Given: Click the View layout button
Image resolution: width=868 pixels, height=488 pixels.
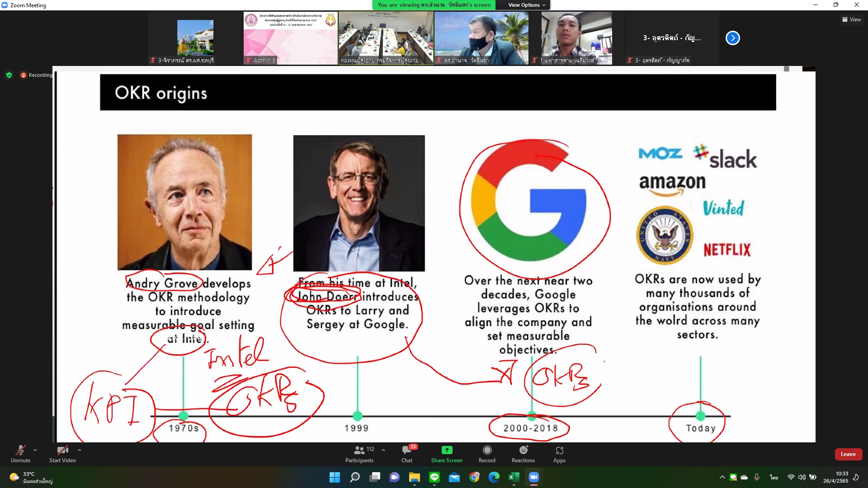Looking at the screenshot, I should [851, 19].
